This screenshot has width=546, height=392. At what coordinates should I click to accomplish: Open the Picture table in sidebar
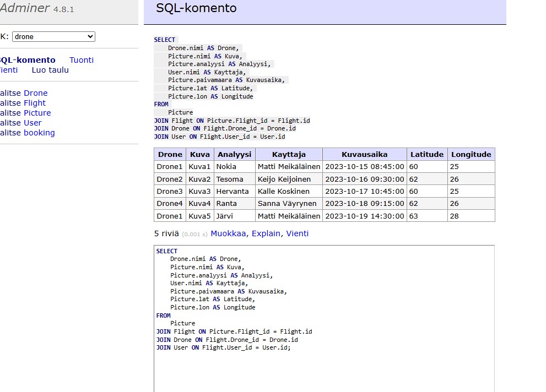37,113
